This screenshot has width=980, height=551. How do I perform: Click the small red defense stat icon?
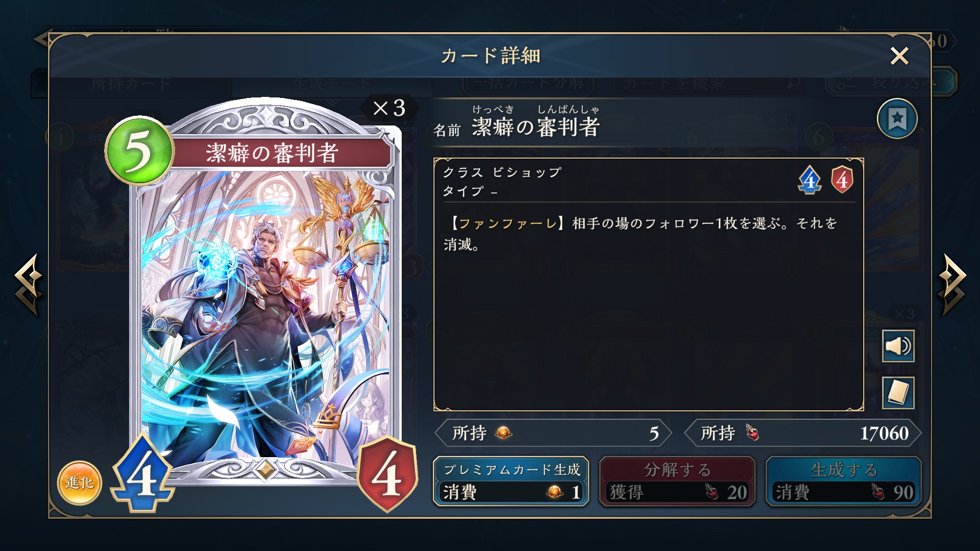[842, 180]
